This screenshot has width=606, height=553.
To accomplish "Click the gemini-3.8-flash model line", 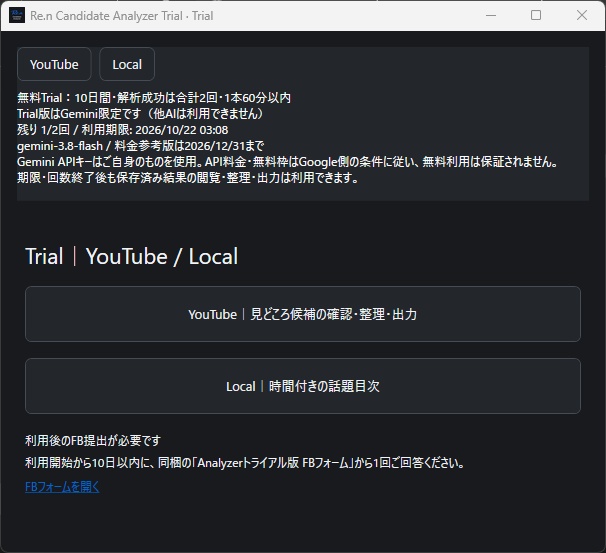I will [x=141, y=146].
